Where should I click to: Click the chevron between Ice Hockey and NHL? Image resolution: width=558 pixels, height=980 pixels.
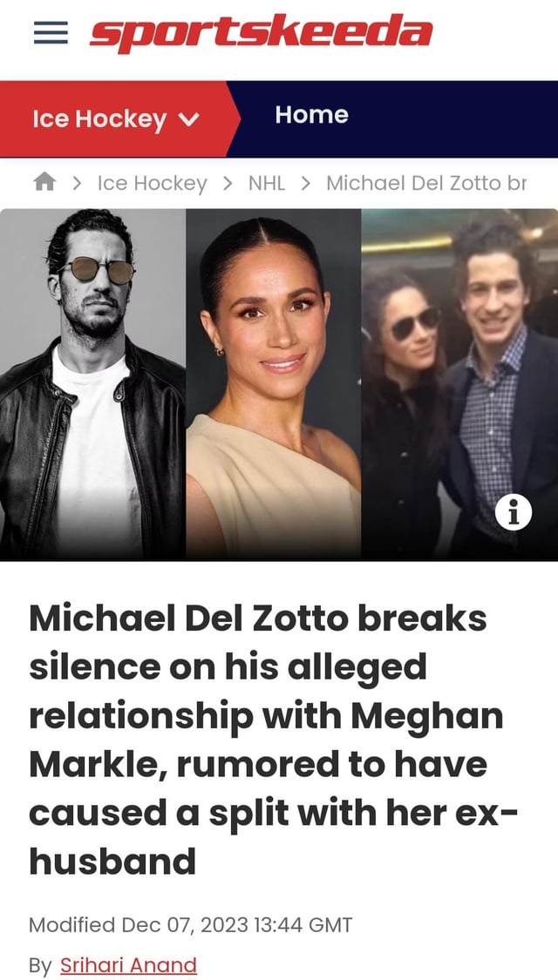tap(228, 183)
